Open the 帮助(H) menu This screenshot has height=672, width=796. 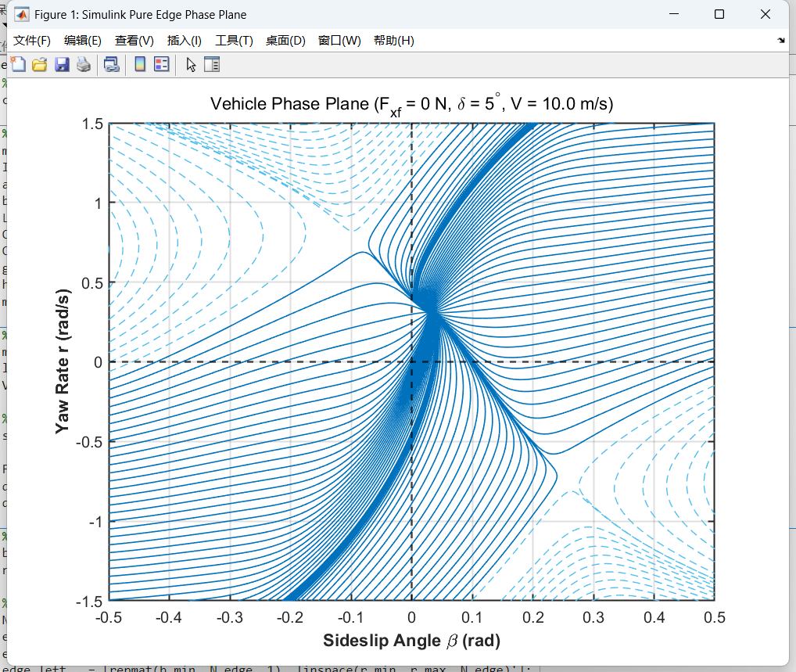pyautogui.click(x=394, y=41)
